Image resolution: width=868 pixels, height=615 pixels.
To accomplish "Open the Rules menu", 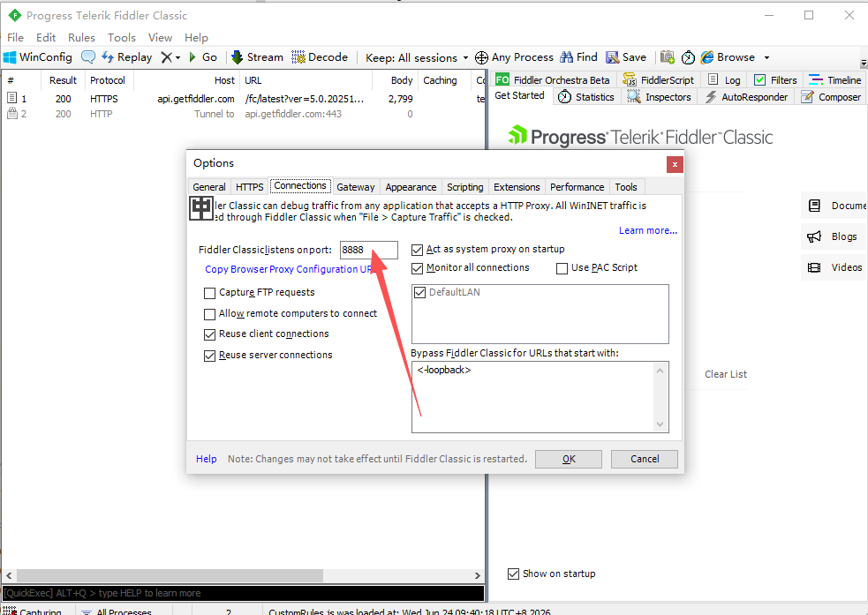I will click(81, 38).
